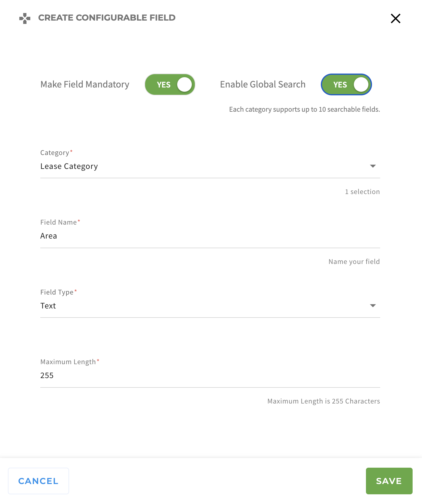
Task: Toggle the Make Field Mandatory switch
Action: [170, 84]
